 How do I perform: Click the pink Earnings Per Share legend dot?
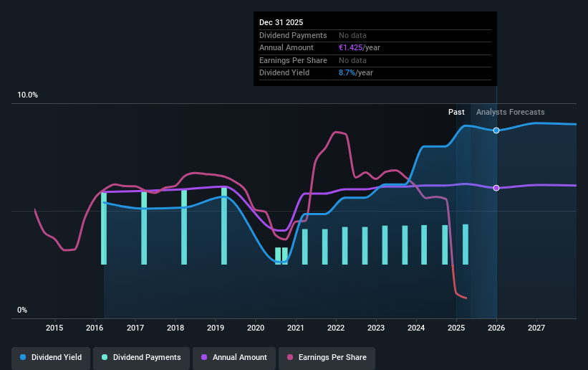point(290,357)
